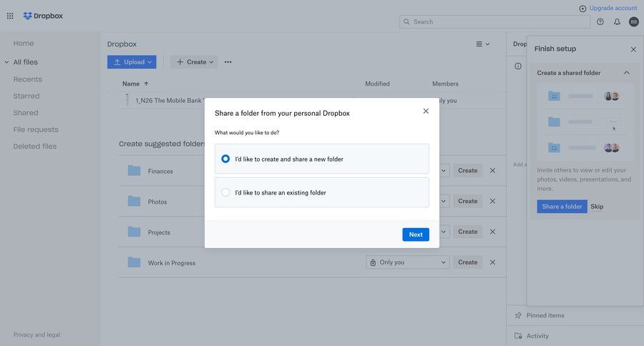Open the app grid launcher icon
Image resolution: width=644 pixels, height=346 pixels.
click(x=10, y=16)
